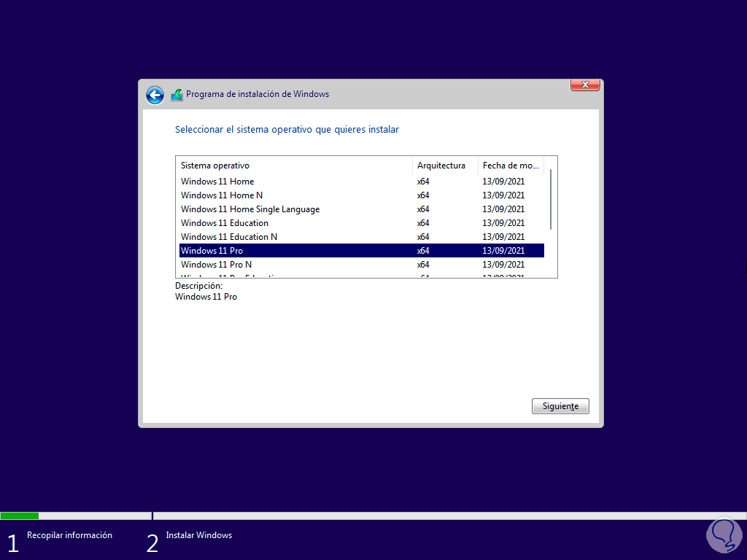Click the Windows setup program icon
747x560 pixels.
pos(177,95)
